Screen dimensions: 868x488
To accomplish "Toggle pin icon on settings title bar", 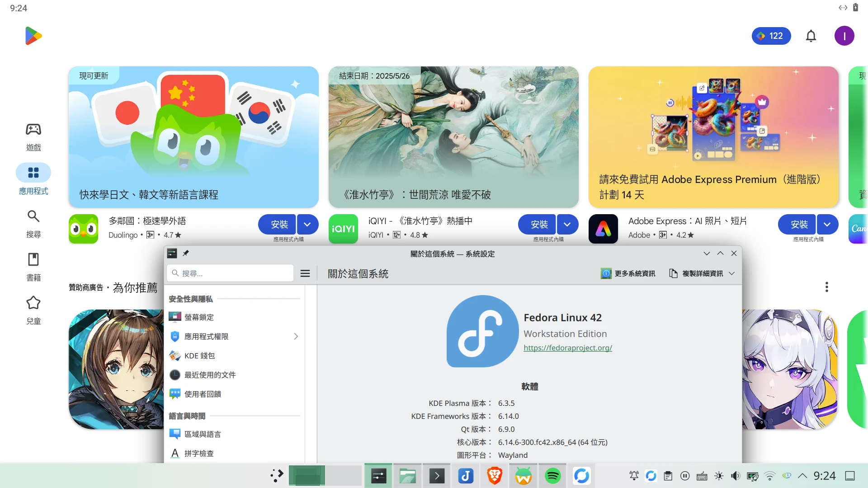I will pyautogui.click(x=186, y=253).
